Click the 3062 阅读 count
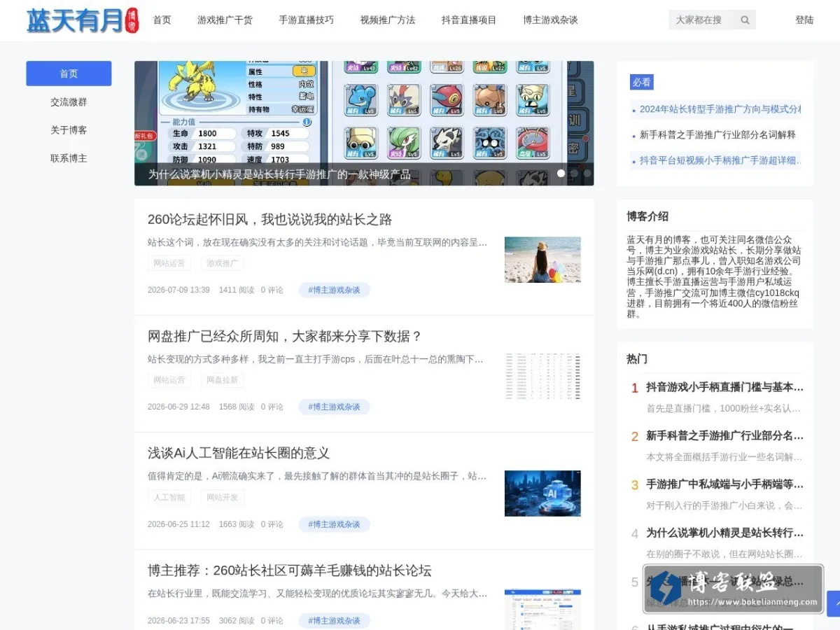The height and width of the screenshot is (630, 840). pyautogui.click(x=237, y=621)
